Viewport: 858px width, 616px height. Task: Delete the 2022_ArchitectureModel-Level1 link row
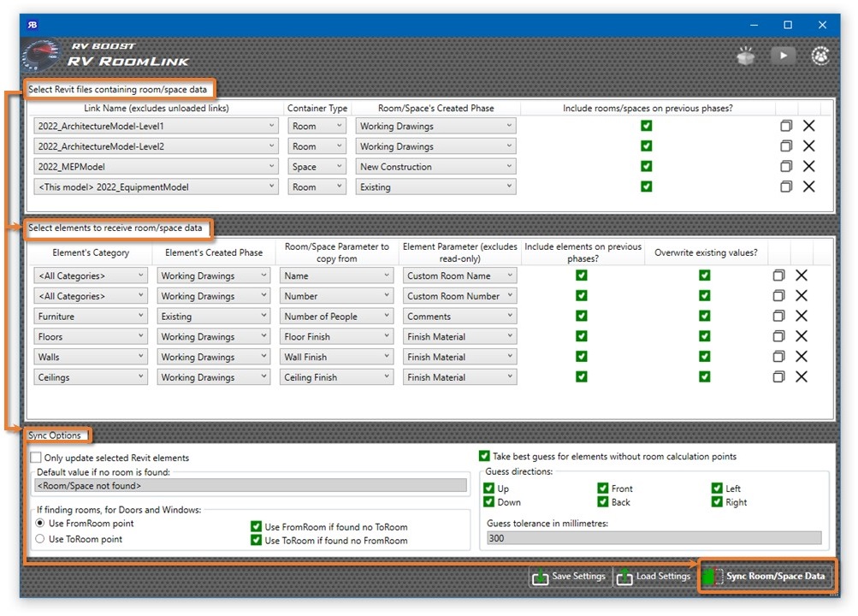[x=808, y=126]
